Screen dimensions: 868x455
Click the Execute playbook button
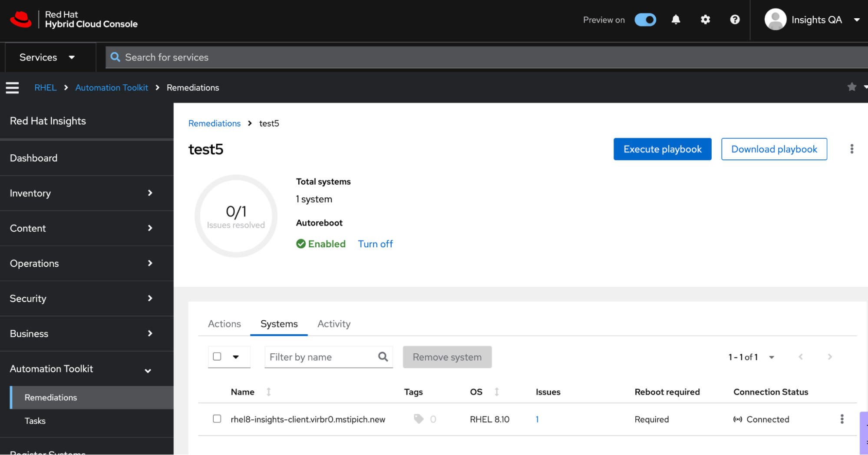tap(662, 149)
